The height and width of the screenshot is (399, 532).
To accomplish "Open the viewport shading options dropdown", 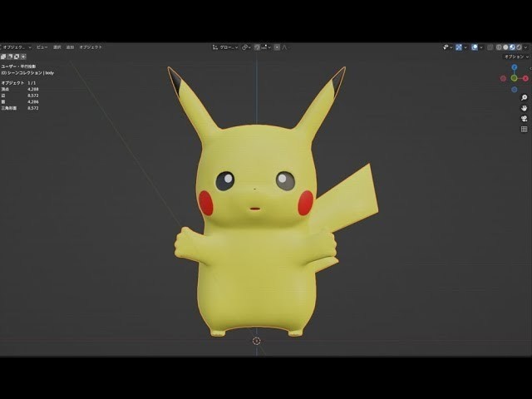I will click(526, 47).
